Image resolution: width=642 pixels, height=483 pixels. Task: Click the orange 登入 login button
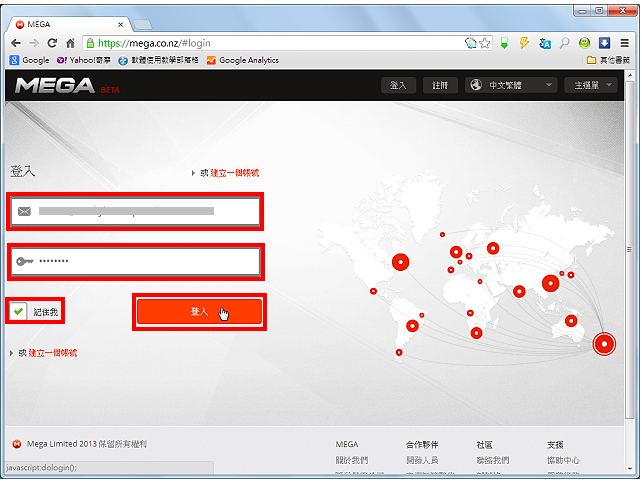[199, 311]
